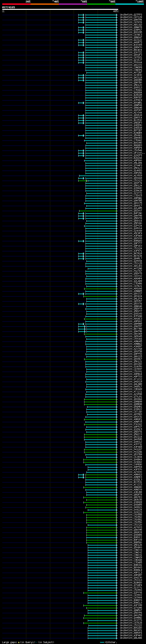Click the green alignment bar for UniRef100_Q9XHG7
The image size is (146, 644).
101,359
